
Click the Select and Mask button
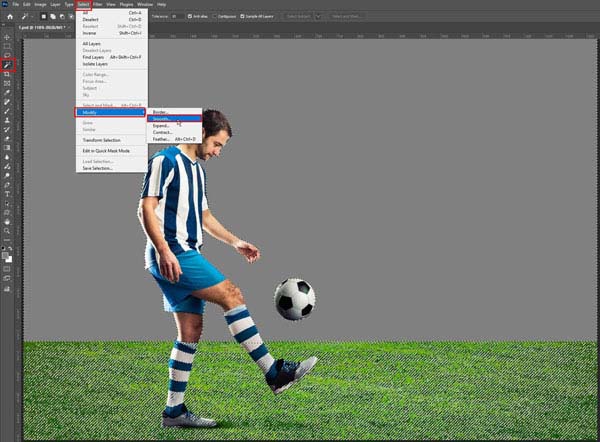click(346, 16)
